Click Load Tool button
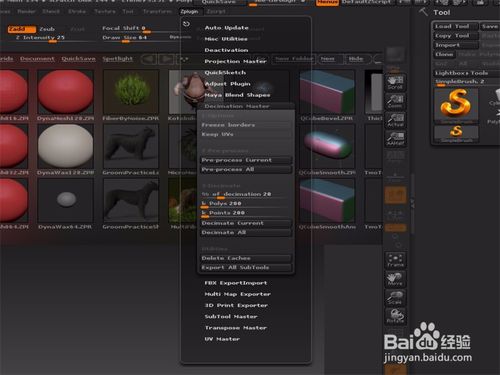Viewport: 500px width, 375px height. 455,26
